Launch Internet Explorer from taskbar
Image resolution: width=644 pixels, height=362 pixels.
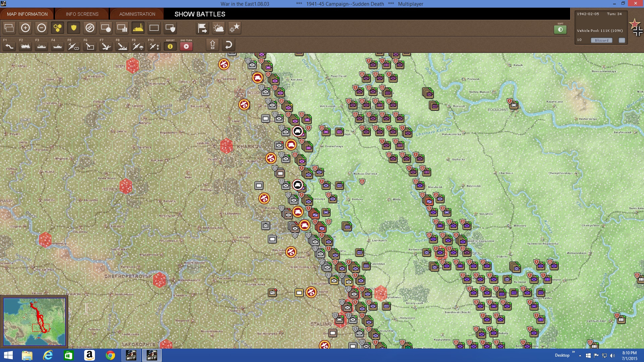click(48, 355)
